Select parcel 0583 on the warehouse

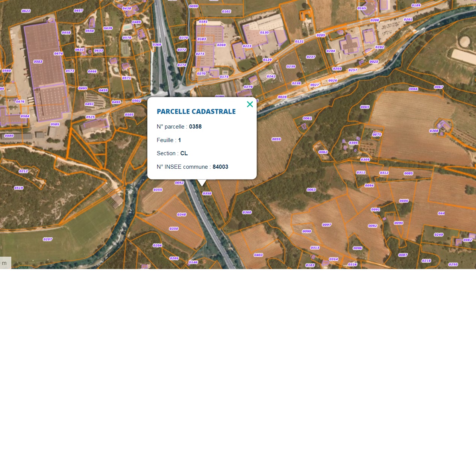pyautogui.click(x=38, y=62)
